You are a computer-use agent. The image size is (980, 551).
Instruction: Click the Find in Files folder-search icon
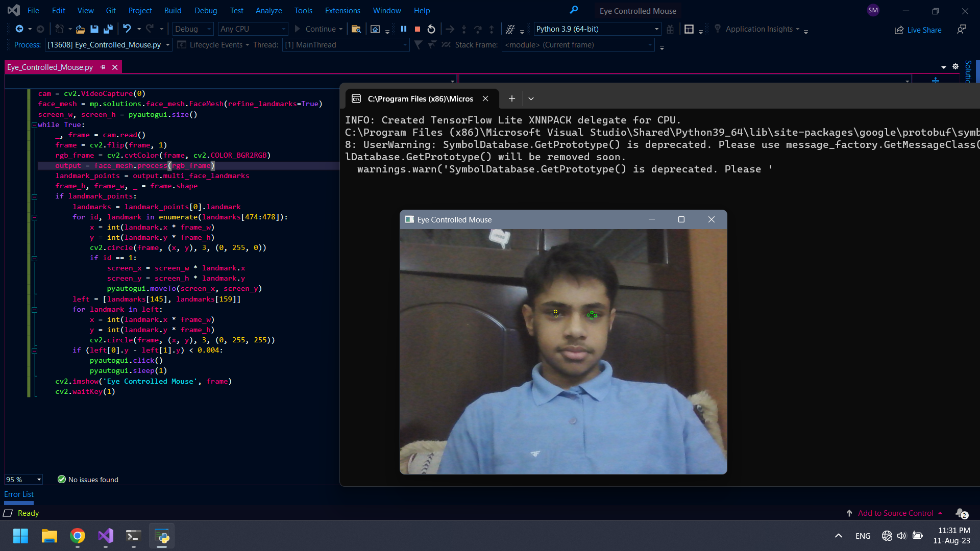pos(356,29)
